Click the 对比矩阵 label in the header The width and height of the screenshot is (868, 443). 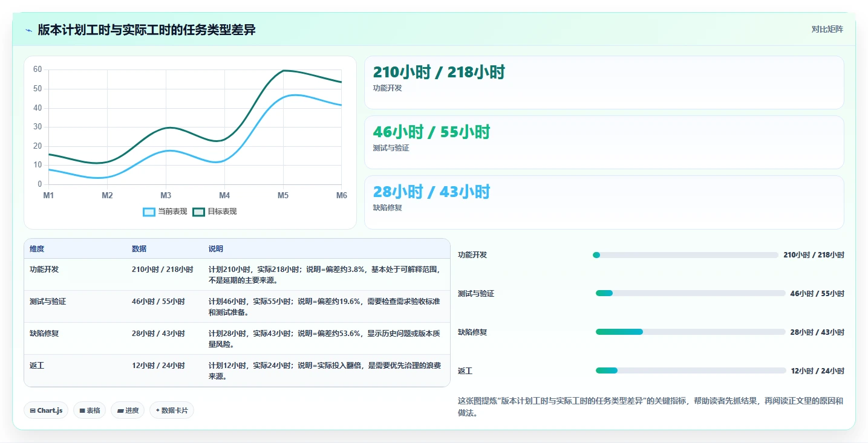coord(827,29)
